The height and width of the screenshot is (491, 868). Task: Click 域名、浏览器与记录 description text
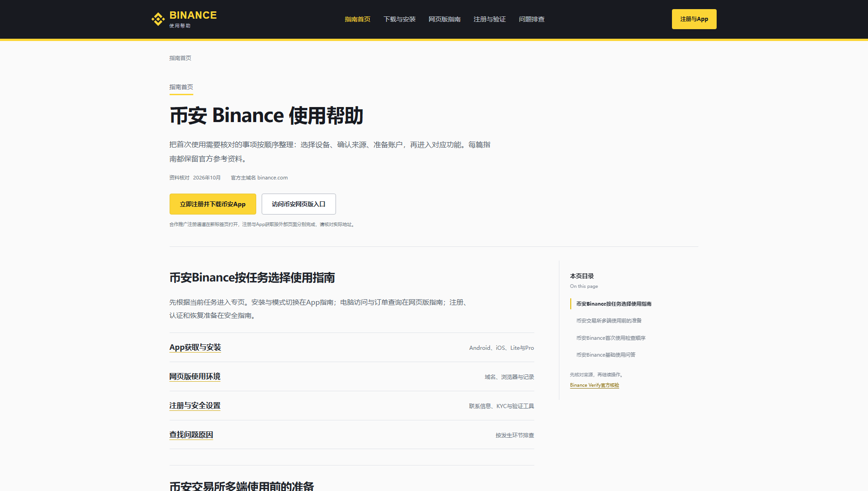(x=509, y=377)
